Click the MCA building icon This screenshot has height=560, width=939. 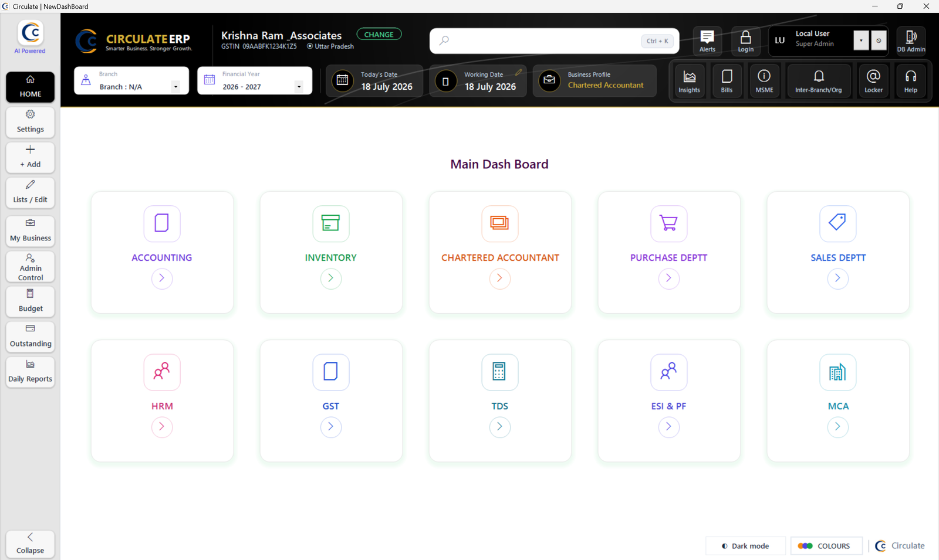point(838,372)
